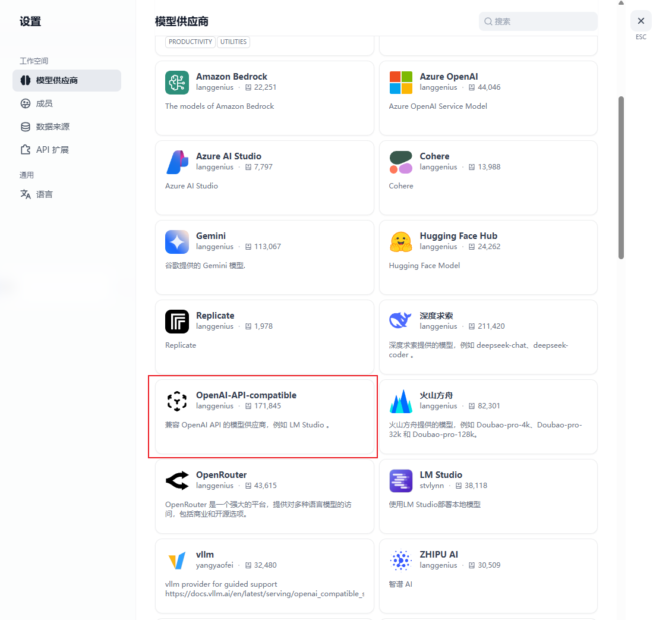This screenshot has height=620, width=672.
Task: Click the 火山方舟 mountain logo icon
Action: pyautogui.click(x=400, y=401)
